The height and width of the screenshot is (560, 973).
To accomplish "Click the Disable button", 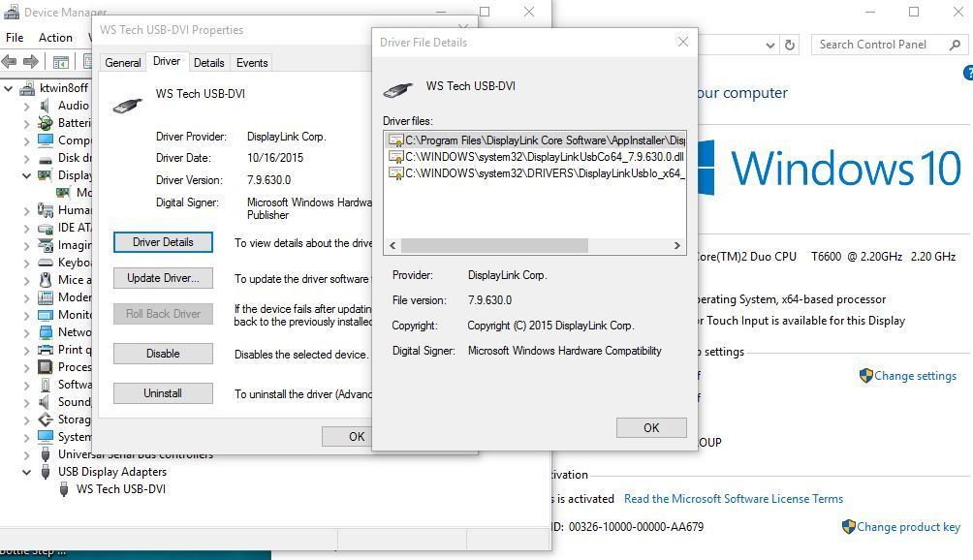I will pyautogui.click(x=163, y=354).
